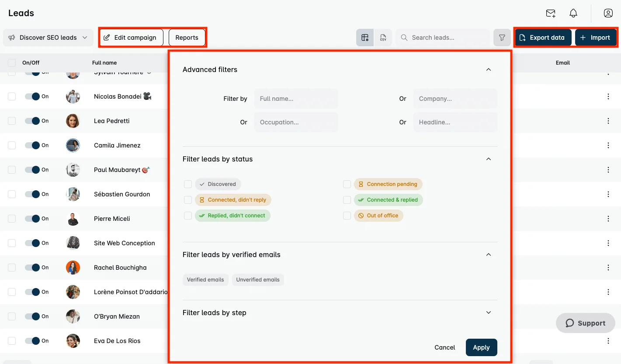Screen dimensions: 621x364
Task: Click the Full name filter field
Action: 296,99
